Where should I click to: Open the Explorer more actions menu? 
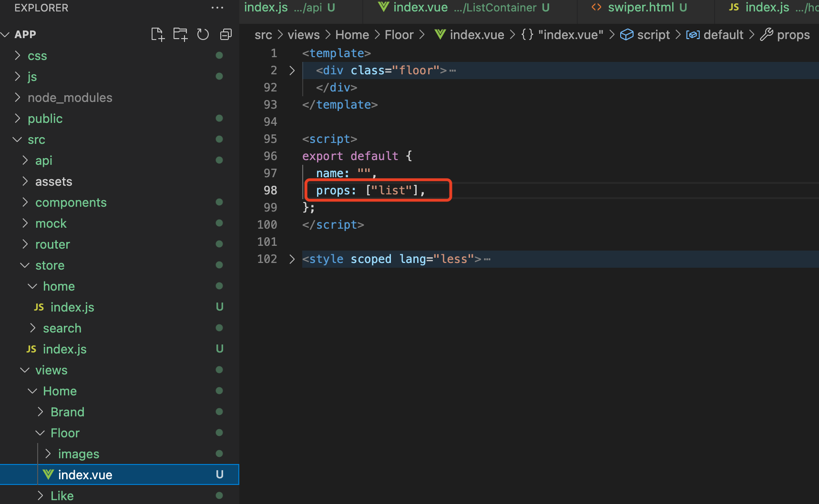(217, 8)
